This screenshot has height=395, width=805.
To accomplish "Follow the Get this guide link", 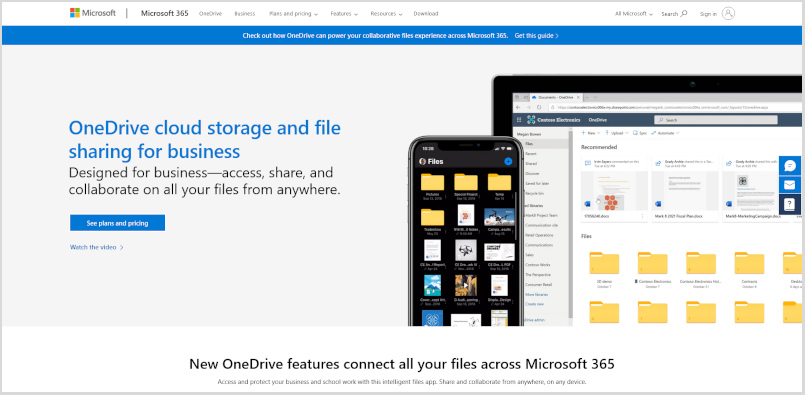I will [536, 35].
